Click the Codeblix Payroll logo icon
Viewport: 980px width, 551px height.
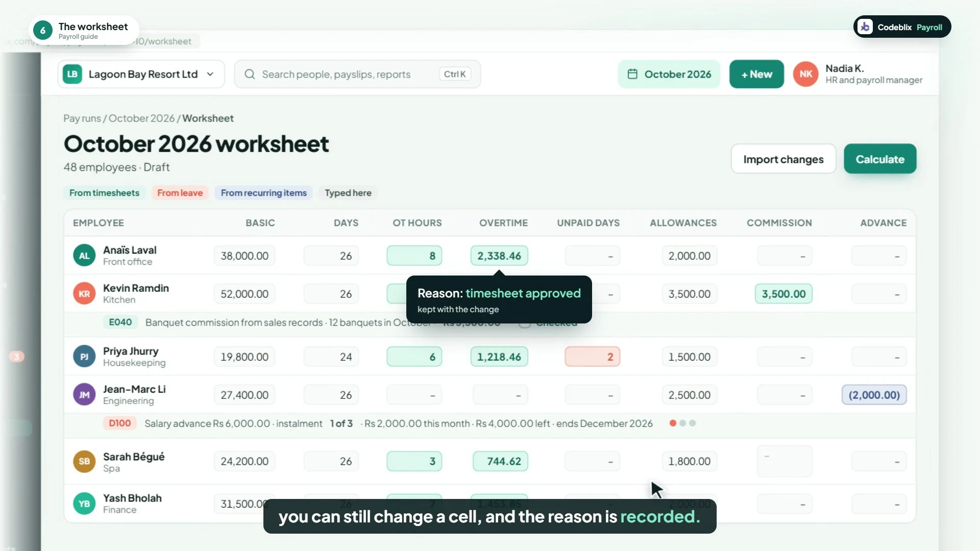click(865, 27)
